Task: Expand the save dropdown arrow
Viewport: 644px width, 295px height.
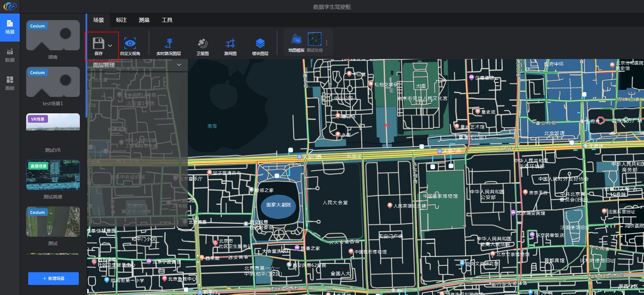Action: pos(110,45)
